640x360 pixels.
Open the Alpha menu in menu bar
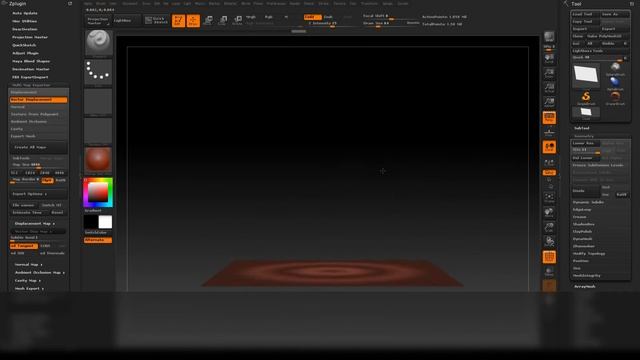click(x=88, y=4)
